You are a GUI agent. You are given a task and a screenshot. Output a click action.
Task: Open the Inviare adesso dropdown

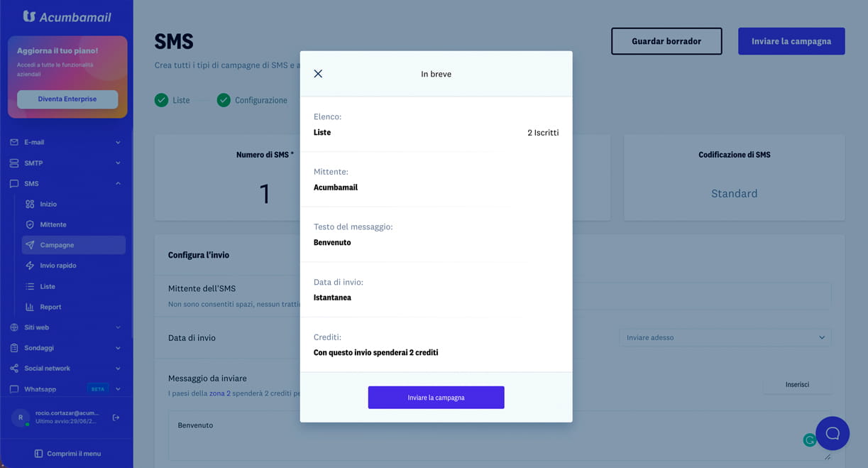point(725,337)
